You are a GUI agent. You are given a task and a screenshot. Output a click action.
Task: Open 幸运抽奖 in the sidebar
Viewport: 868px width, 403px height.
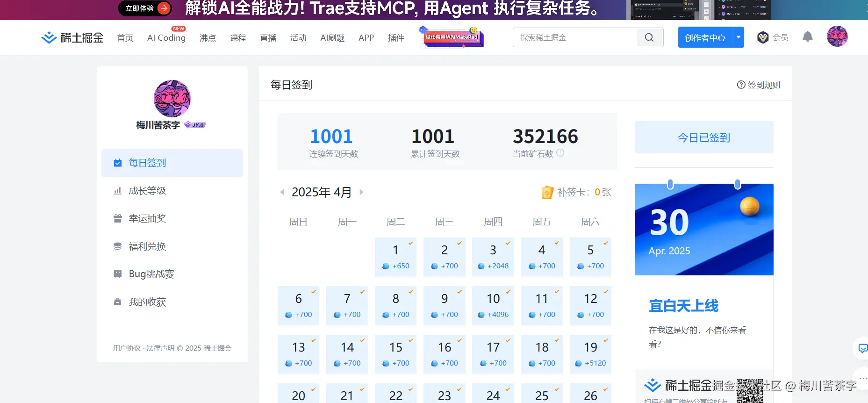pyautogui.click(x=147, y=218)
